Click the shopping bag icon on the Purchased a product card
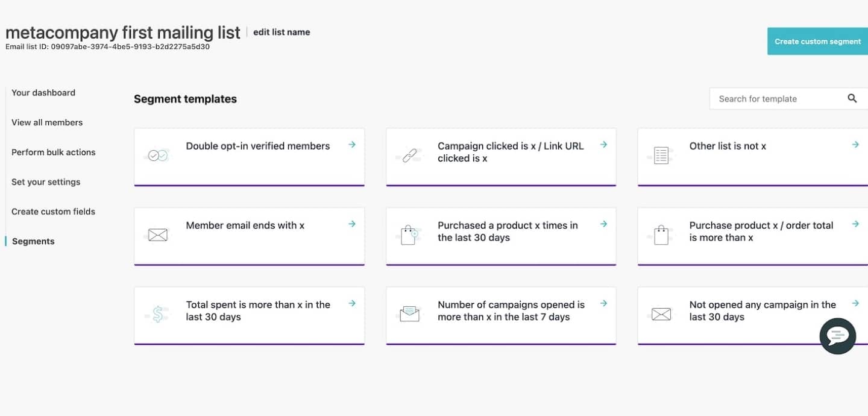This screenshot has width=868, height=416. click(410, 235)
